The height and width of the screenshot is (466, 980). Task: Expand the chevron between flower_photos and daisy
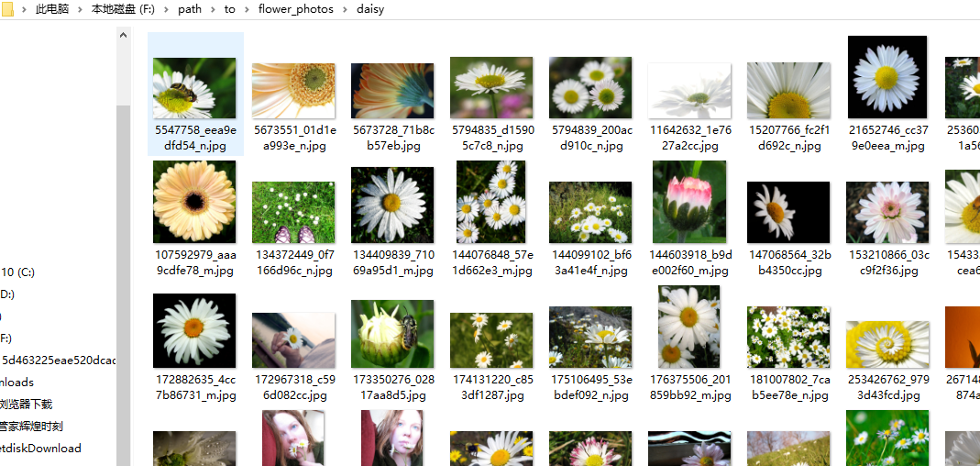pos(345,9)
